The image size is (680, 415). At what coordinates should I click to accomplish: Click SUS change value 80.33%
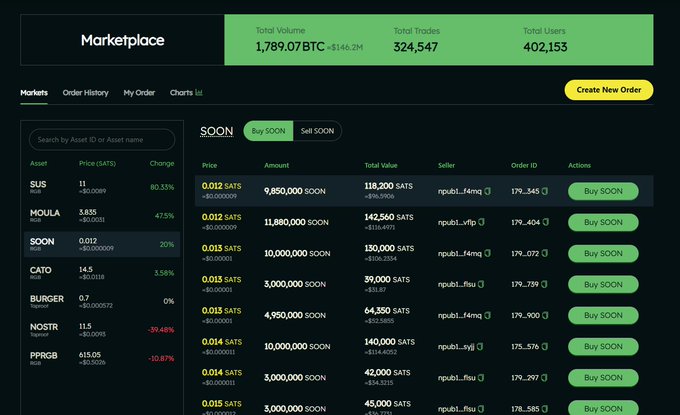[x=162, y=187]
